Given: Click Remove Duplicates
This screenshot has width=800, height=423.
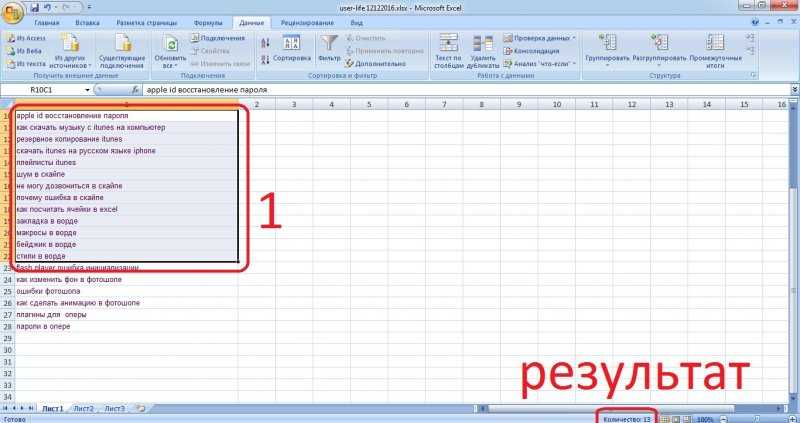Looking at the screenshot, I should click(x=483, y=51).
